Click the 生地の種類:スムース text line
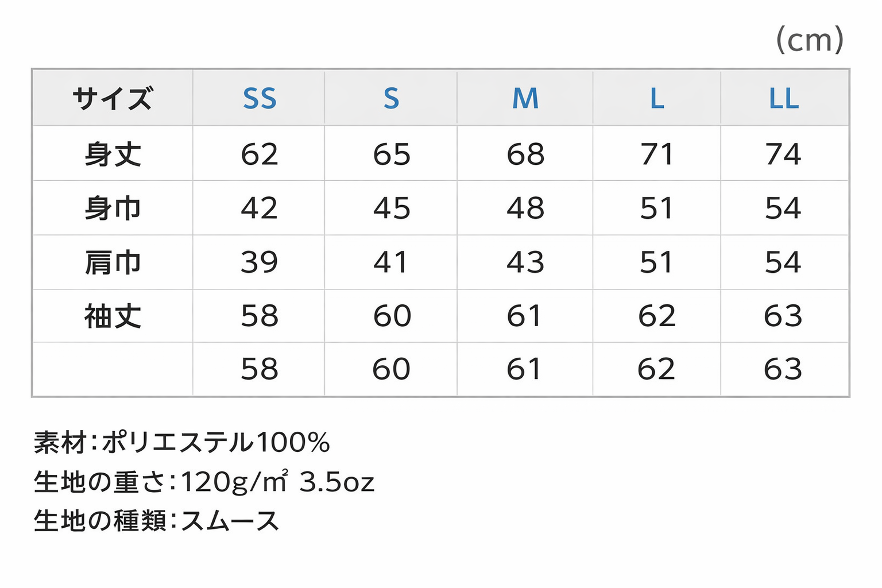Screen dimensions: 882x588 156,521
